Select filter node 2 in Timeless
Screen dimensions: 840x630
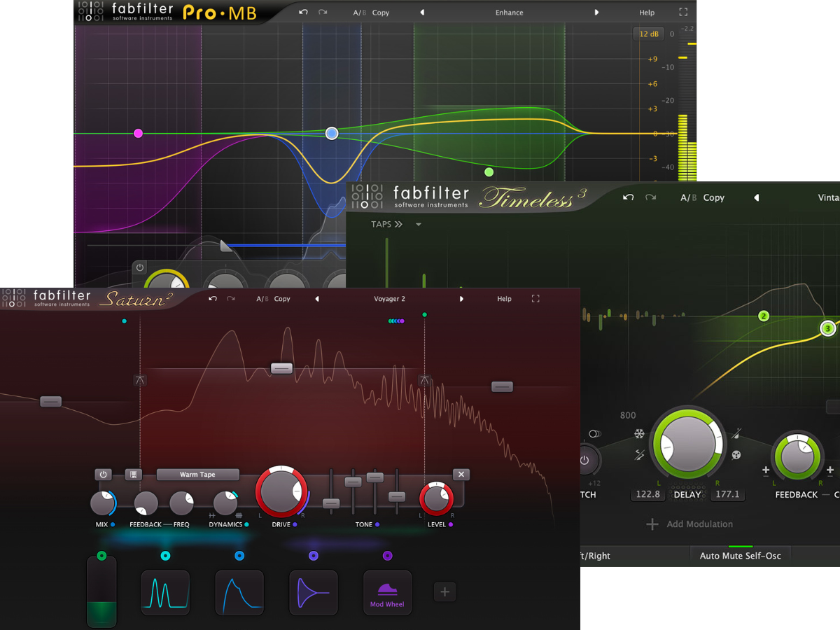[x=764, y=316]
